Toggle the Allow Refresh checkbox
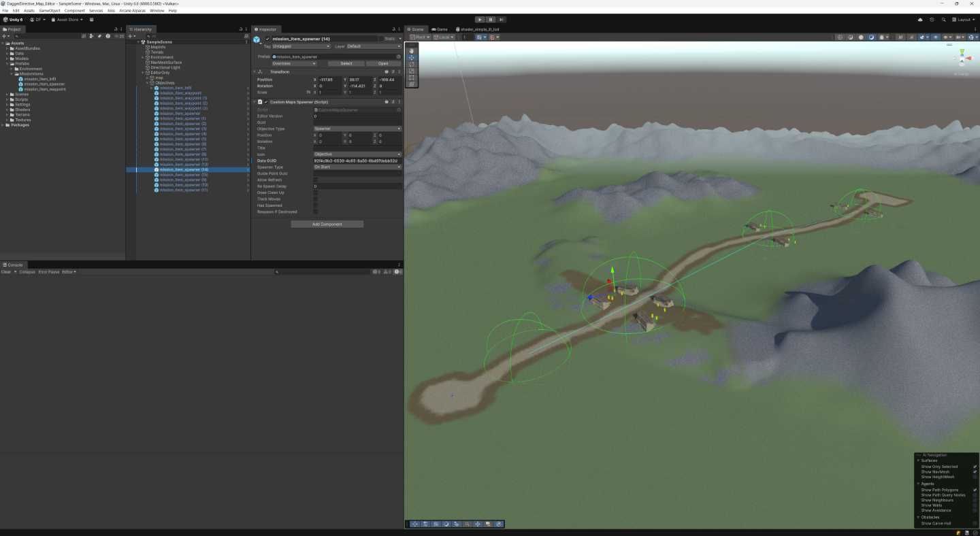Viewport: 980px width, 536px height. [x=315, y=180]
